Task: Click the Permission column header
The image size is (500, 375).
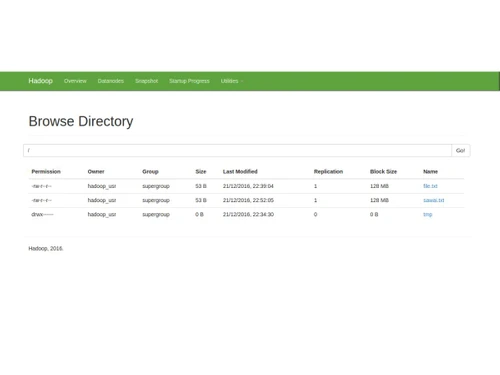Action: (x=46, y=172)
